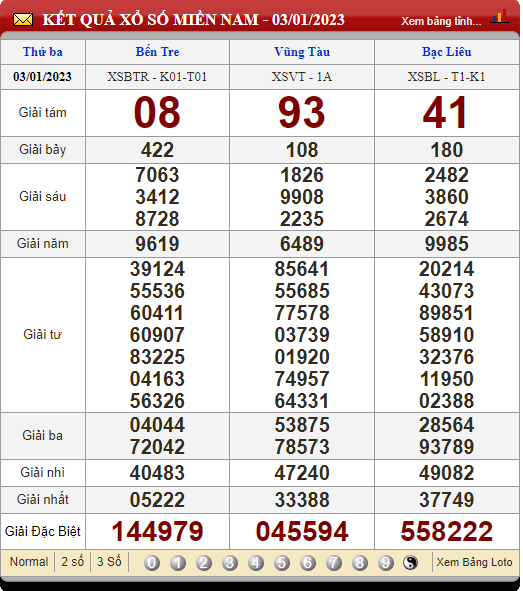Image resolution: width=523 pixels, height=591 pixels.
Task: Click the yin-yang symbol icon
Action: pyautogui.click(x=410, y=563)
